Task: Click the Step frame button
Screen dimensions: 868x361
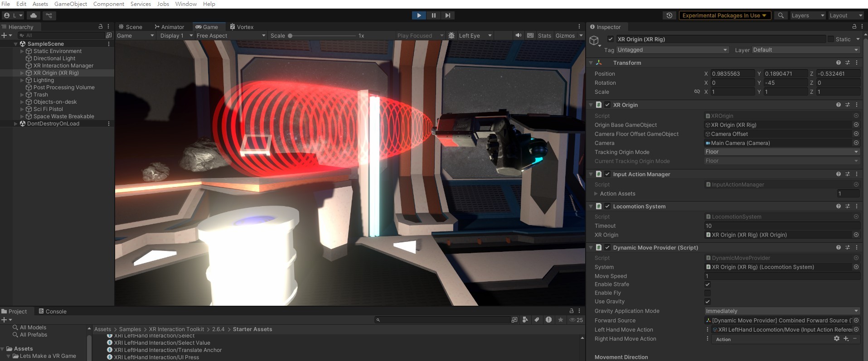Action: [448, 15]
